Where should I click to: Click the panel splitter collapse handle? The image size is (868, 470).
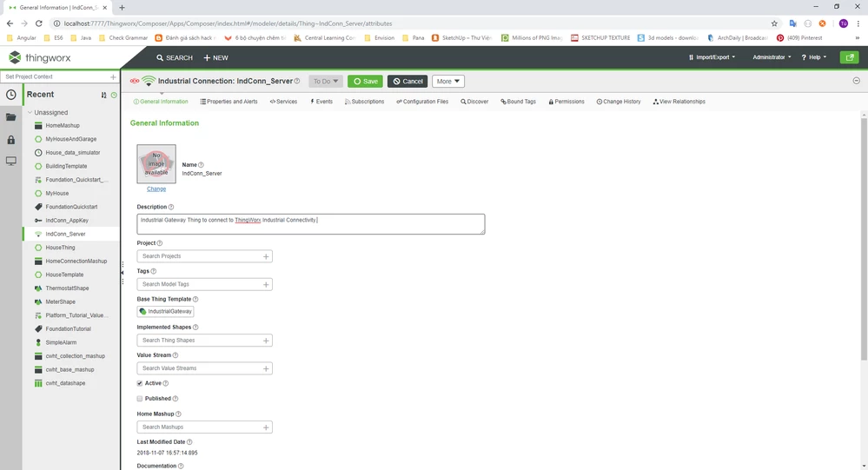[123, 273]
